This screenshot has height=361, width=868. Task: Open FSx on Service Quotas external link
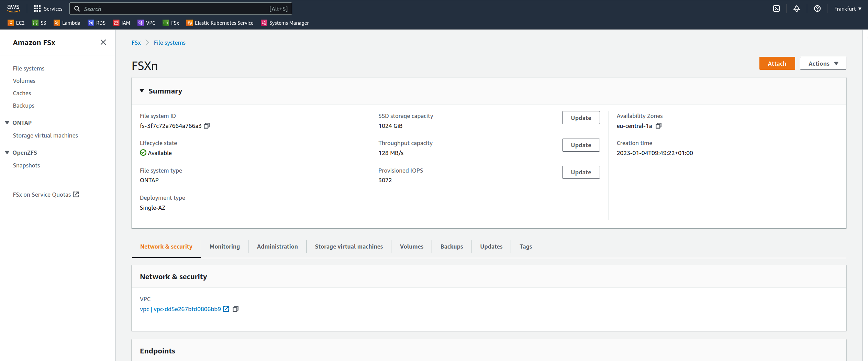pos(46,195)
